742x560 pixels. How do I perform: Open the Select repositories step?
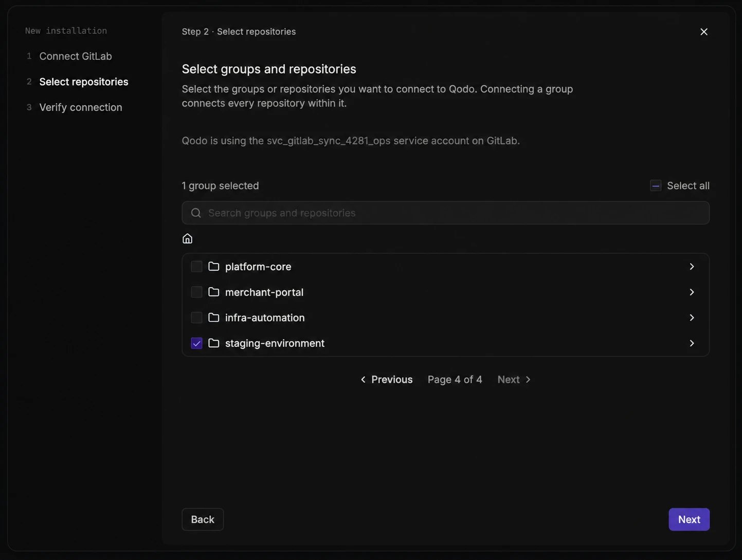coord(84,82)
